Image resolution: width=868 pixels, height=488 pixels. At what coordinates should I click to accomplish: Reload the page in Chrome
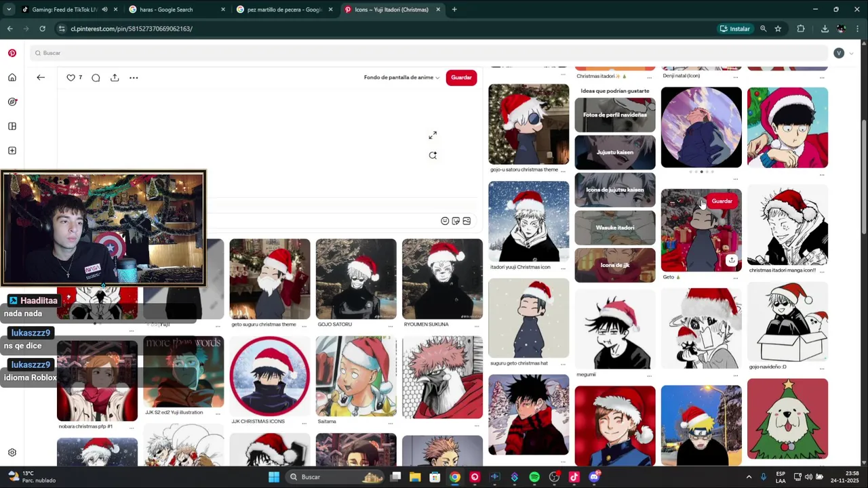42,28
